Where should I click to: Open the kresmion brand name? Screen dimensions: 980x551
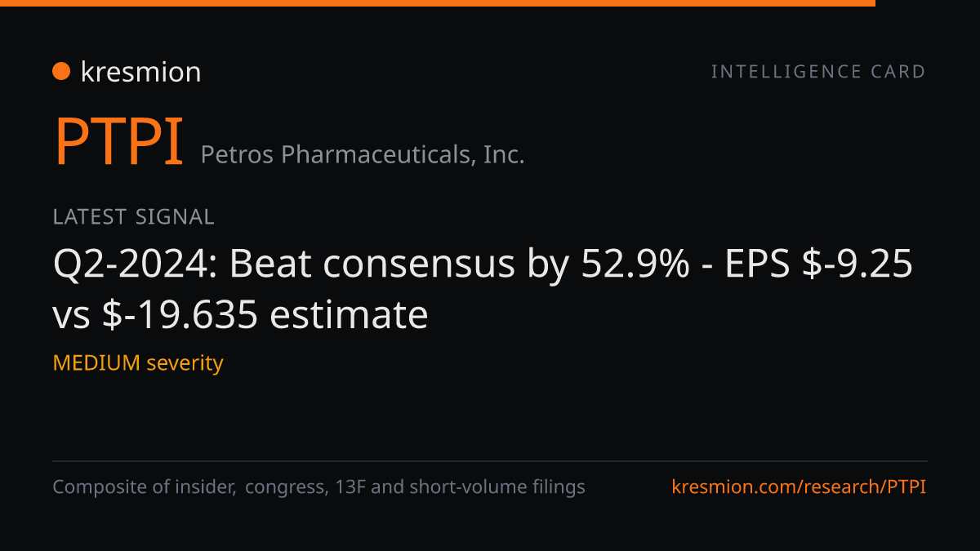(140, 72)
